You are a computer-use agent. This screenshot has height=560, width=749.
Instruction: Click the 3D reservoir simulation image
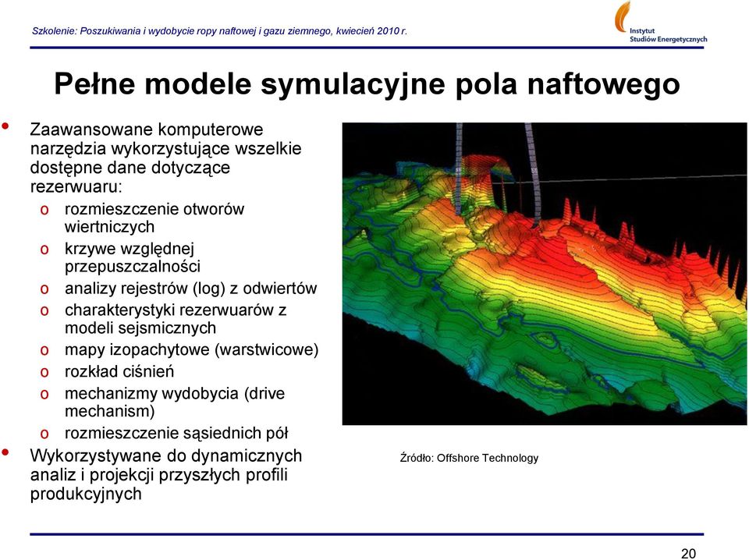tap(545, 274)
